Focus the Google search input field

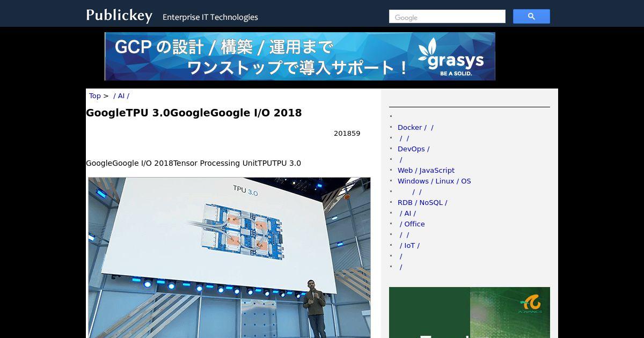[x=447, y=17]
